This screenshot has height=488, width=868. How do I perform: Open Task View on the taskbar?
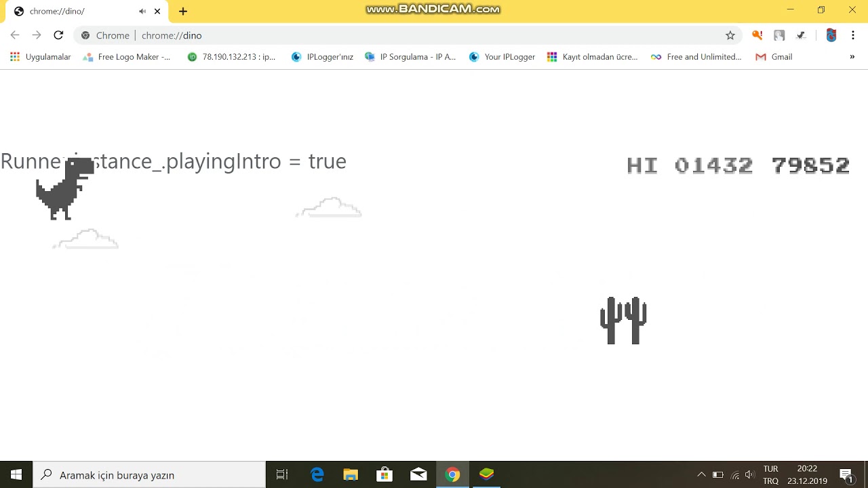282,474
